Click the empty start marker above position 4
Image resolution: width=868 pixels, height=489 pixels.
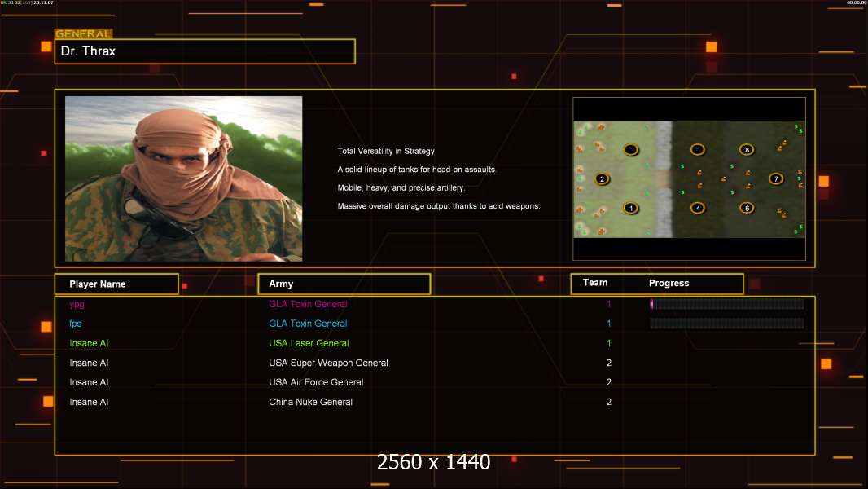[698, 149]
